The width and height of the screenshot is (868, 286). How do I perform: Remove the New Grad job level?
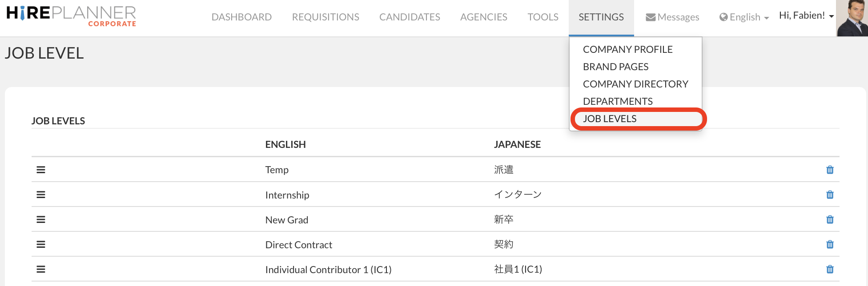click(830, 219)
